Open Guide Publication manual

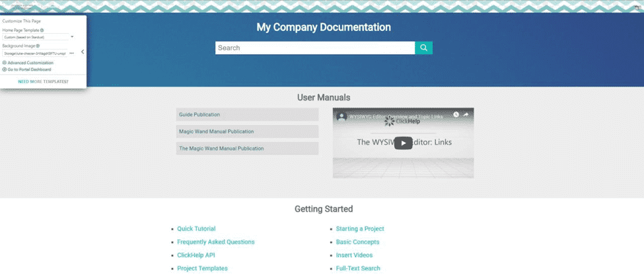247,114
